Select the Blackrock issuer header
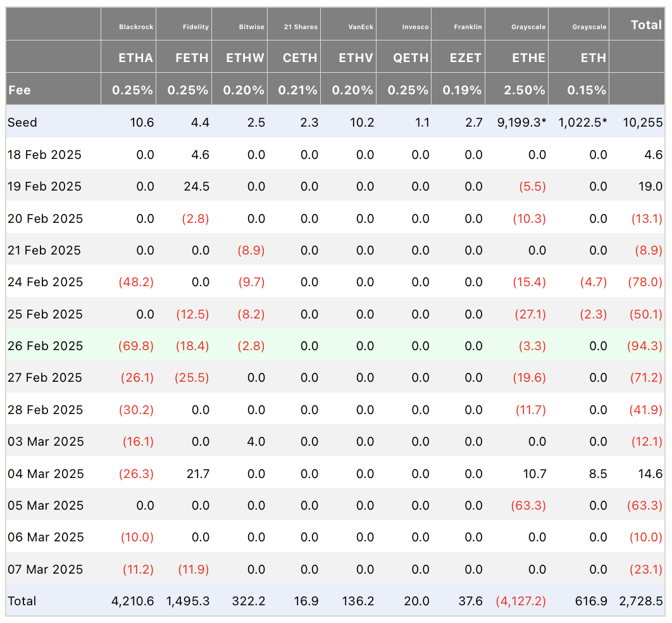This screenshot has width=672, height=623. (x=136, y=27)
